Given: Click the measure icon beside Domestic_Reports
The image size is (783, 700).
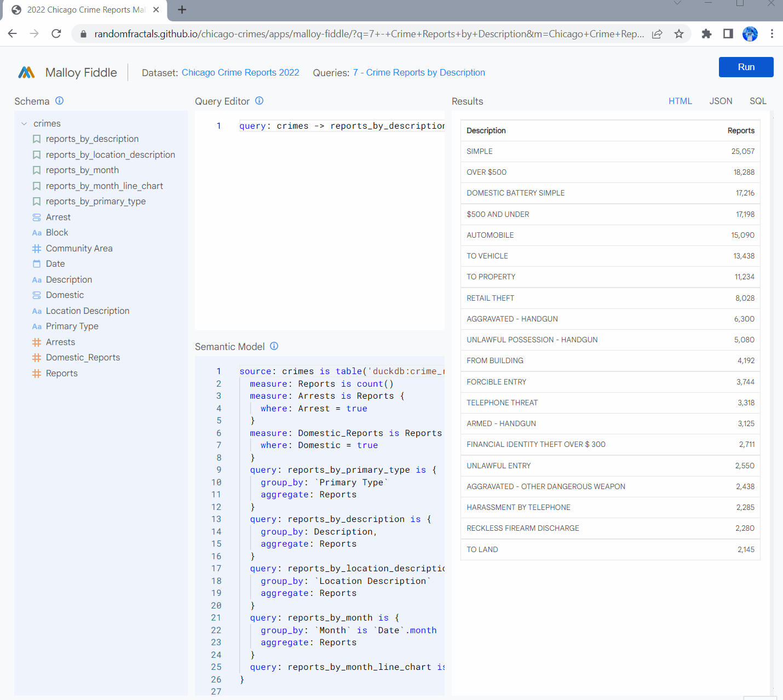Looking at the screenshot, I should tap(37, 358).
